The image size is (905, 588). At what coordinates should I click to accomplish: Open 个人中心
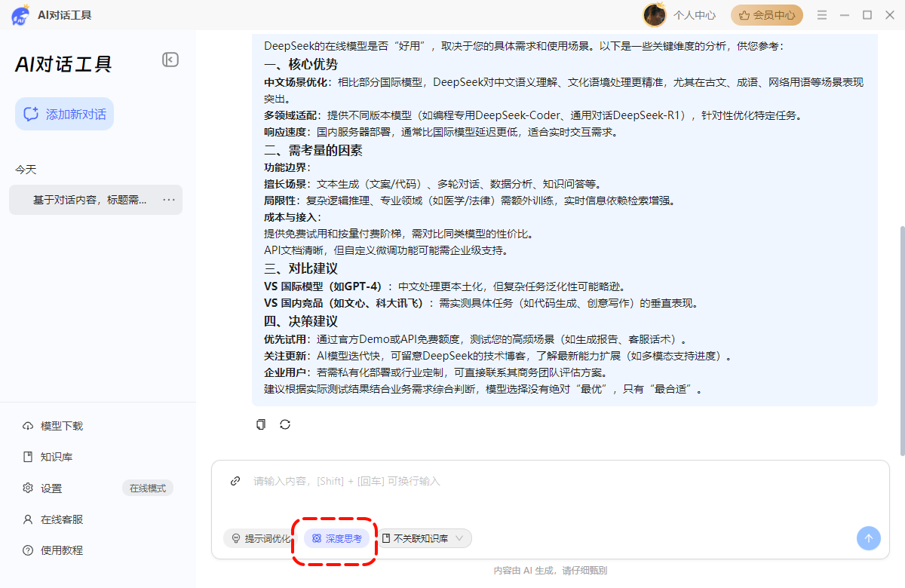(x=695, y=15)
